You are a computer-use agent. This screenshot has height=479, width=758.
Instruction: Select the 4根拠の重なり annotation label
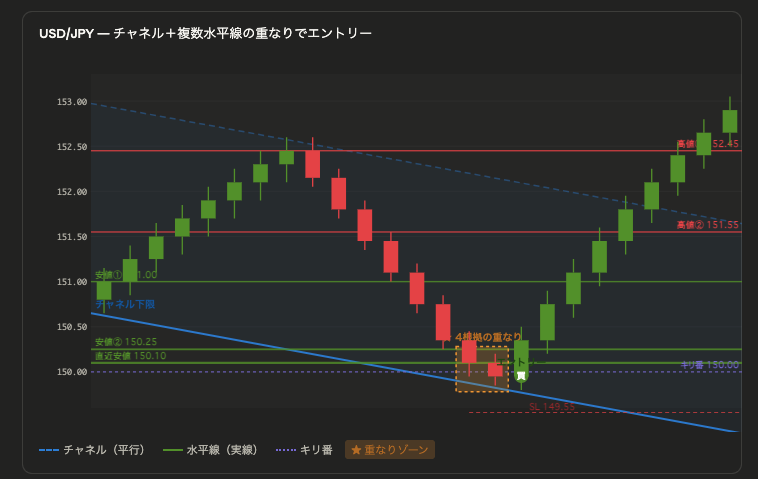pos(488,337)
